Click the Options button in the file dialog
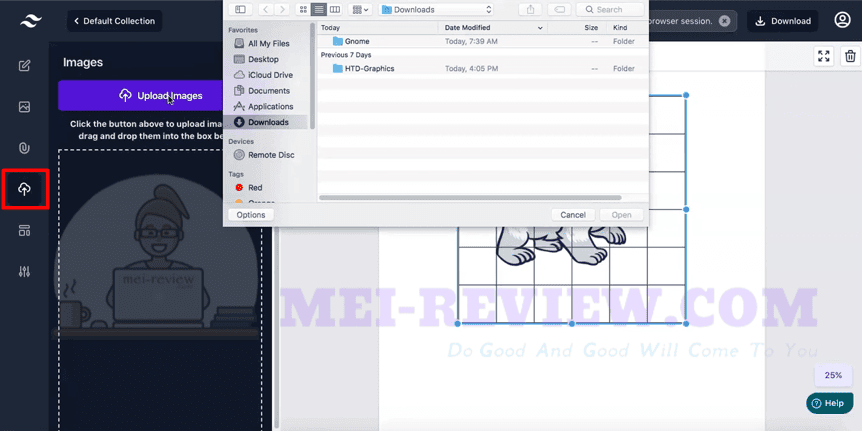 click(x=251, y=215)
